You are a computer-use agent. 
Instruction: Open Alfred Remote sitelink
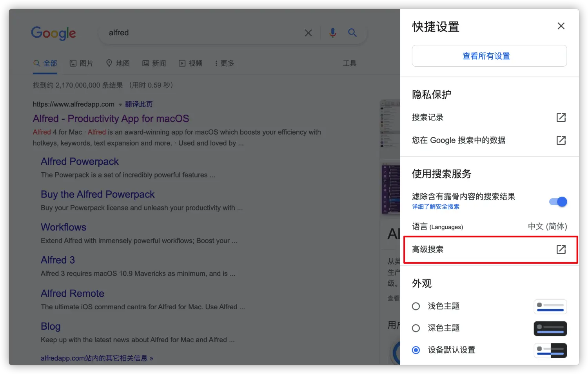pos(73,293)
